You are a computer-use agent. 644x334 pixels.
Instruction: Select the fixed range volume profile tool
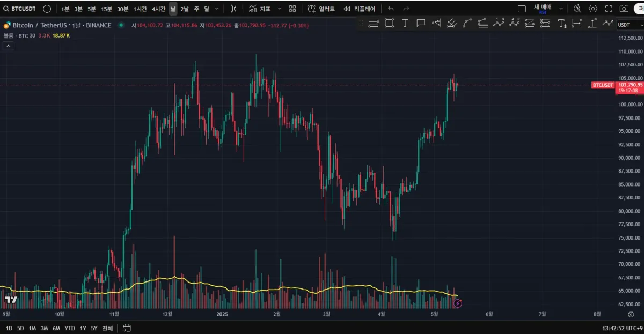pos(436,23)
